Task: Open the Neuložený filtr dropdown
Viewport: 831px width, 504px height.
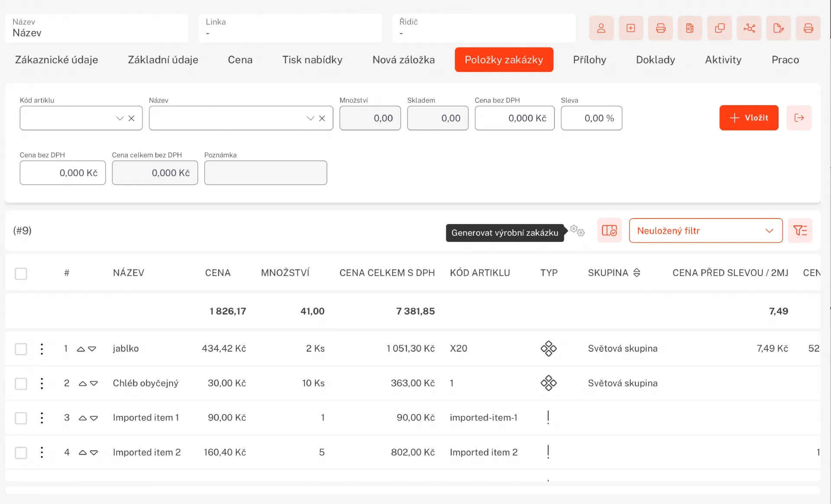Action: click(x=705, y=231)
